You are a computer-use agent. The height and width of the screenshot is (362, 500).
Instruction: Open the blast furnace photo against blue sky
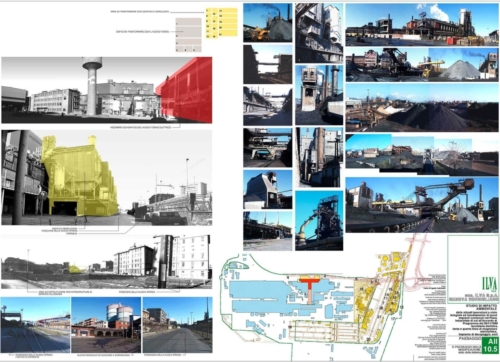319,220
